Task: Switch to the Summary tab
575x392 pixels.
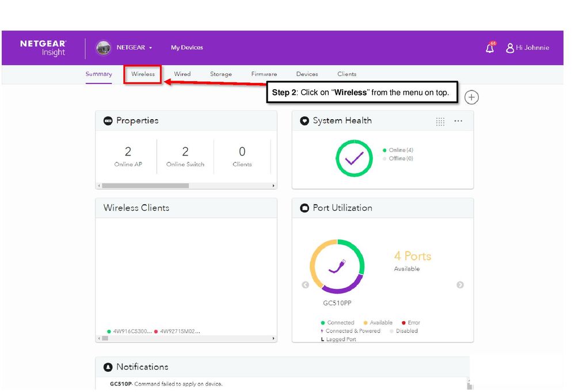Action: [98, 74]
